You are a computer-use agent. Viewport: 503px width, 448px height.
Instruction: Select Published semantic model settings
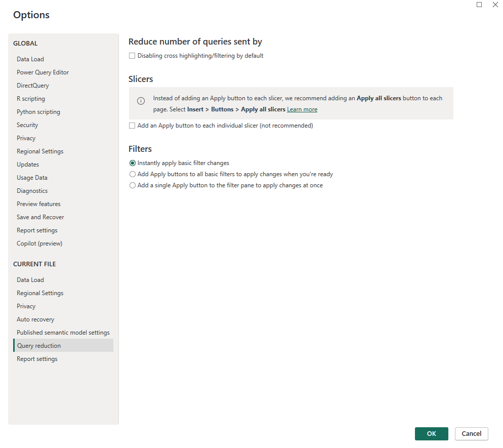point(63,332)
